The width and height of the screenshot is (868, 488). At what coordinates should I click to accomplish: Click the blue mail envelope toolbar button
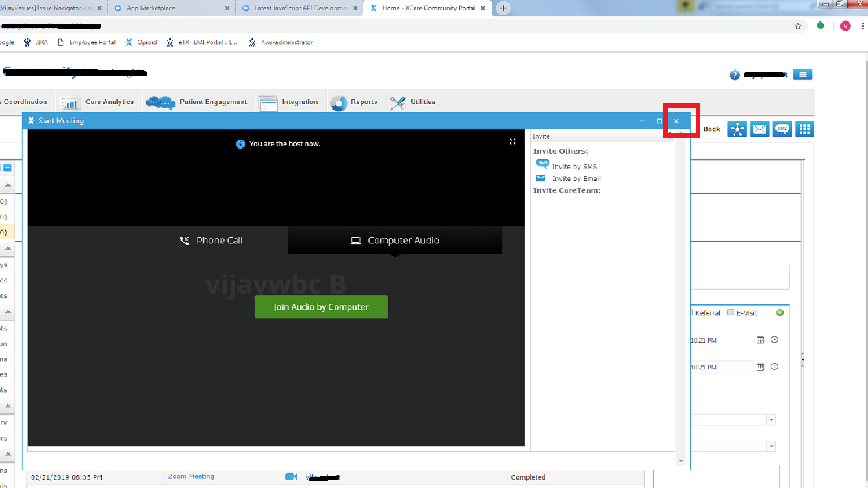coord(759,129)
